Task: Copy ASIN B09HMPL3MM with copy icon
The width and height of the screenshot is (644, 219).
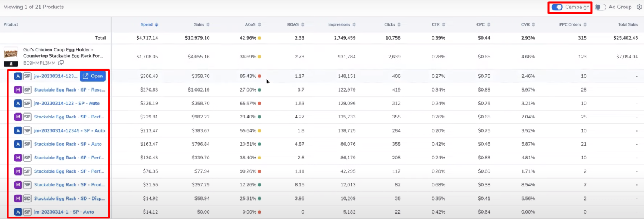Action: coord(61,62)
